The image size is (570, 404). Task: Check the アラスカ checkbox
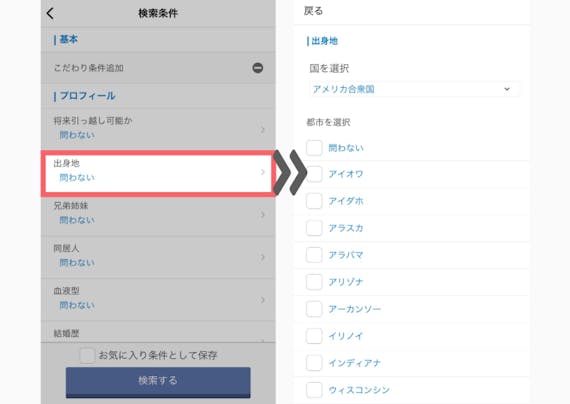(x=314, y=228)
